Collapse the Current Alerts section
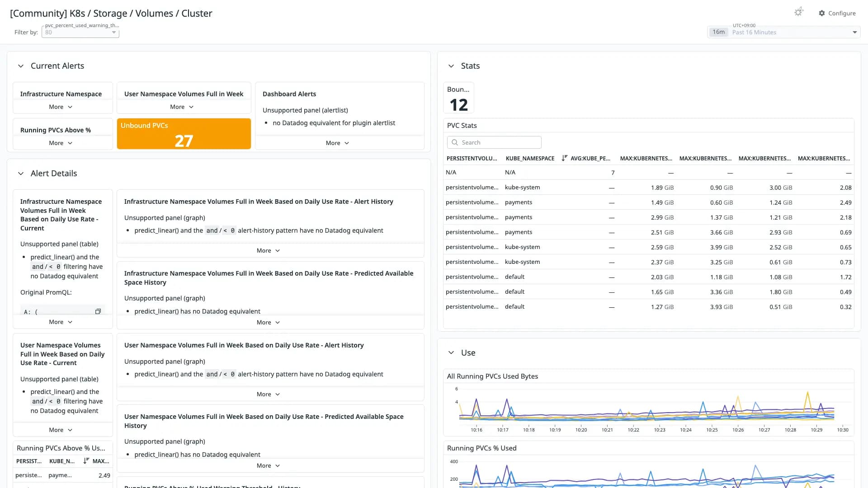This screenshot has width=868, height=488. (21, 66)
